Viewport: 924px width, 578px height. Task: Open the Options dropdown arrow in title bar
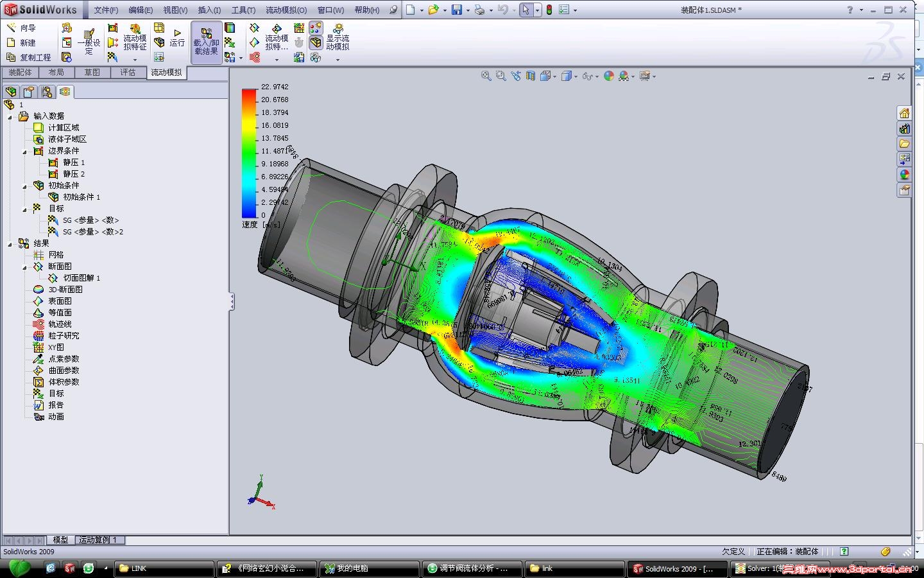(x=575, y=10)
